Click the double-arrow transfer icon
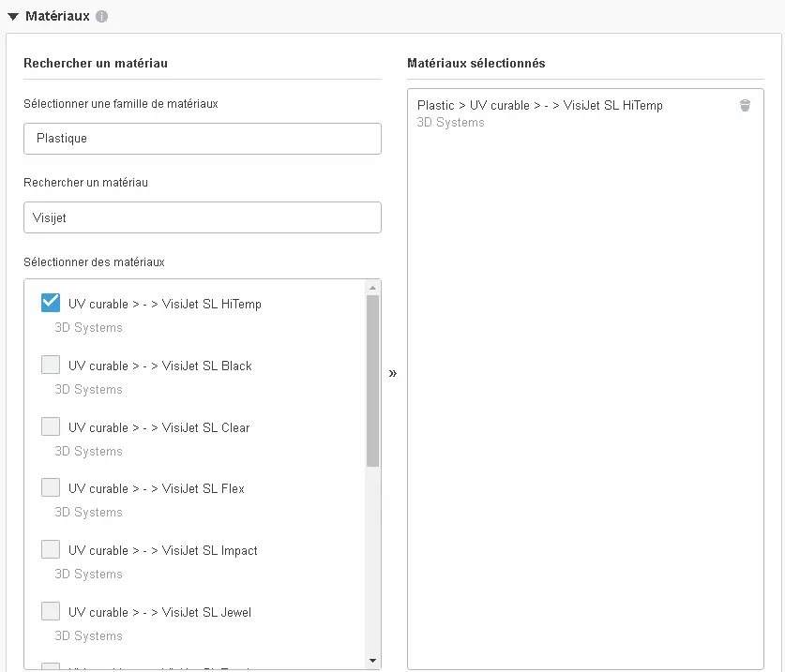 393,373
